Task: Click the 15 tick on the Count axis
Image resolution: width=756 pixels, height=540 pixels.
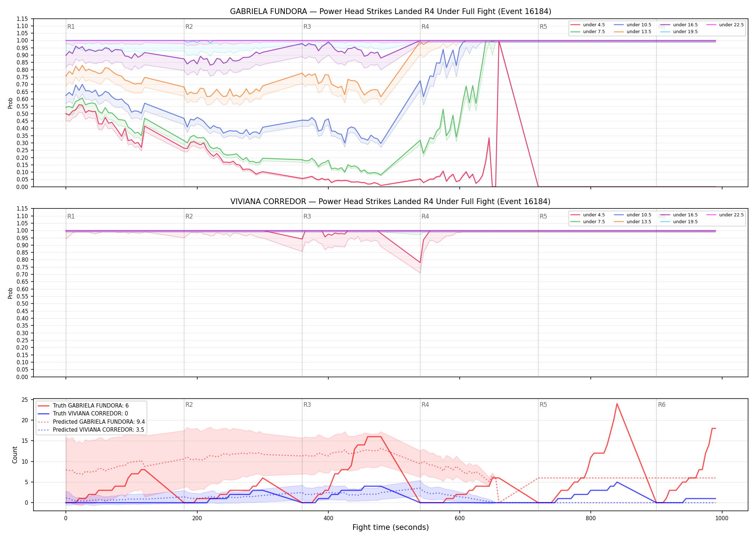Action: click(25, 441)
